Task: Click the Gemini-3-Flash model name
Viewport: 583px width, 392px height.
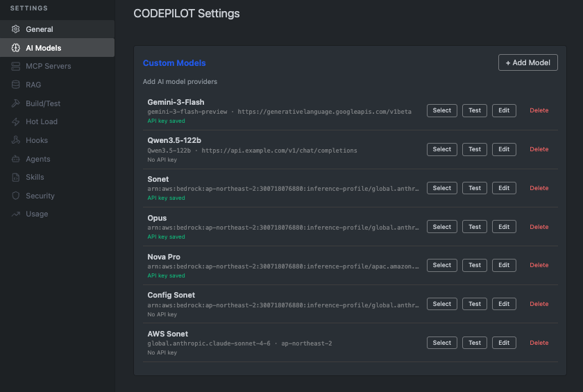Action: 176,102
